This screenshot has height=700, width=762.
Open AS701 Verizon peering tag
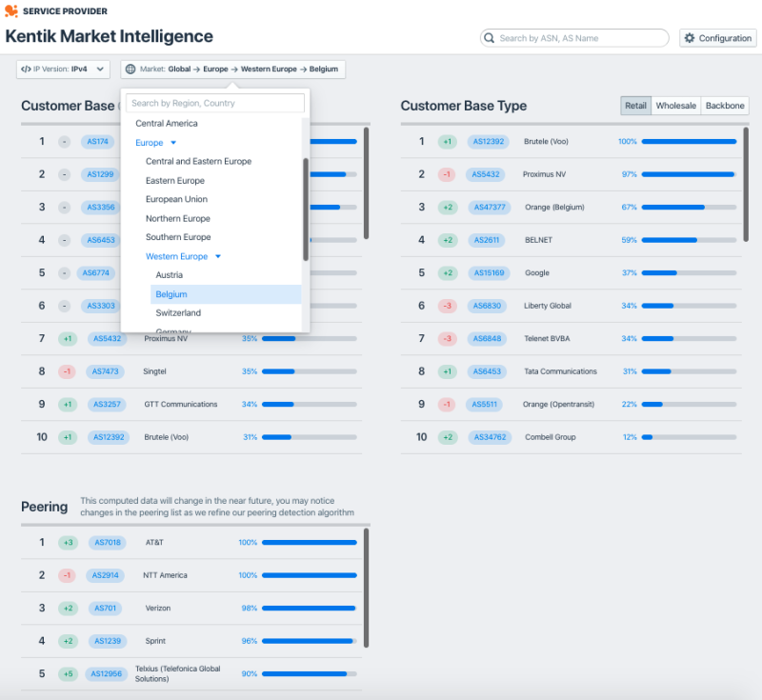[x=106, y=609]
